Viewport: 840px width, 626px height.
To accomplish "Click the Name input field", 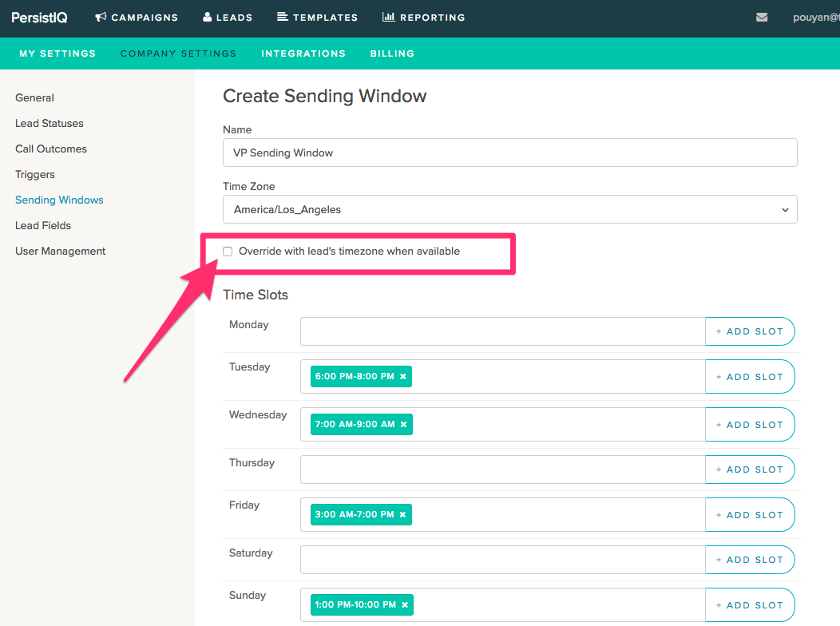I will click(x=509, y=153).
